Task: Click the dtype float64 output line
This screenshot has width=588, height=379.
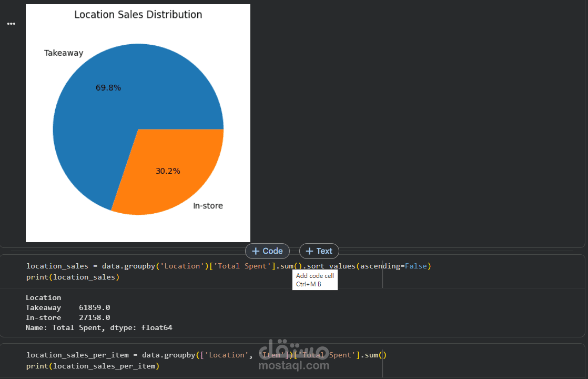Action: click(99, 327)
